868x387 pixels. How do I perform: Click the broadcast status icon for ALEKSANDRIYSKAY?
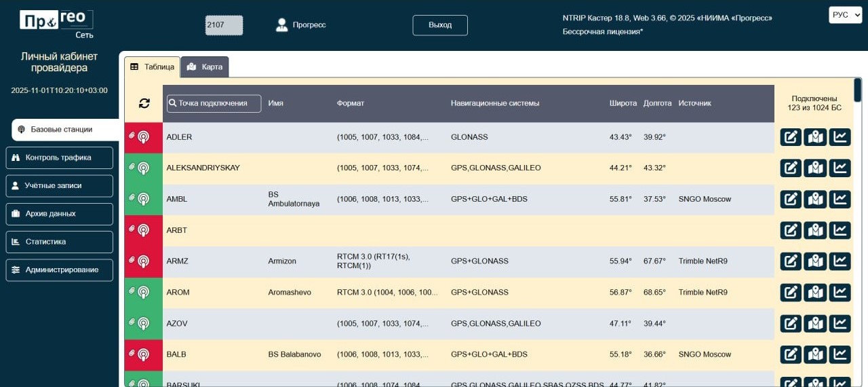pyautogui.click(x=143, y=168)
